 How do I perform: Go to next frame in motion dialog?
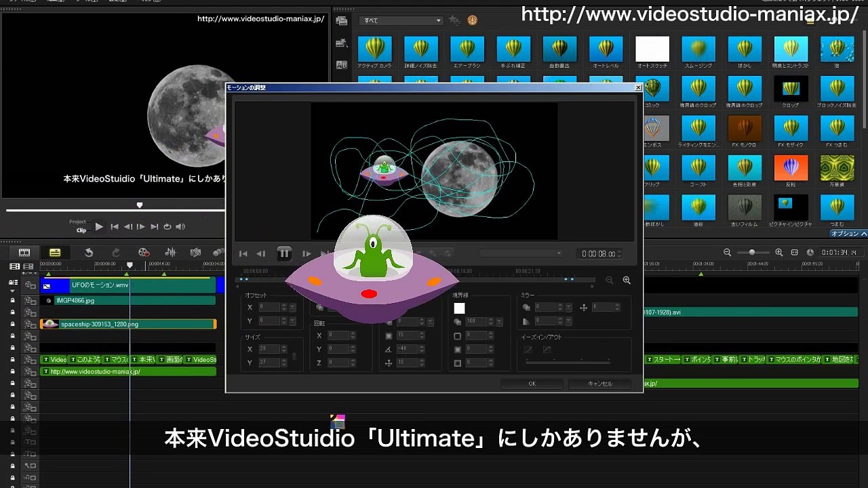point(307,253)
